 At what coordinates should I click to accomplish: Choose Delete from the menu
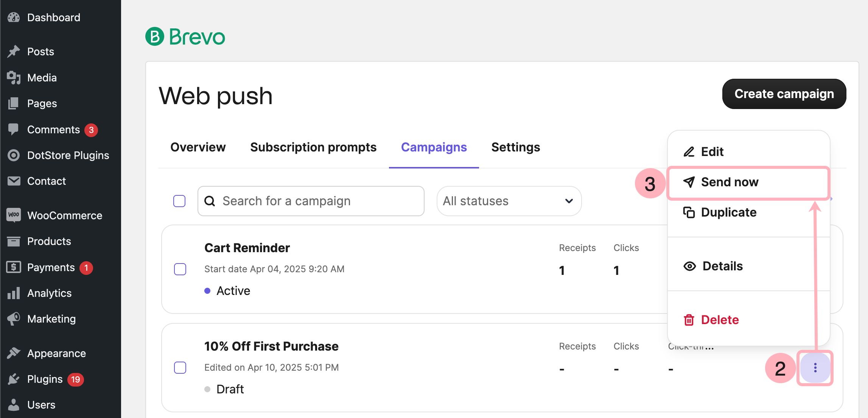point(749,320)
